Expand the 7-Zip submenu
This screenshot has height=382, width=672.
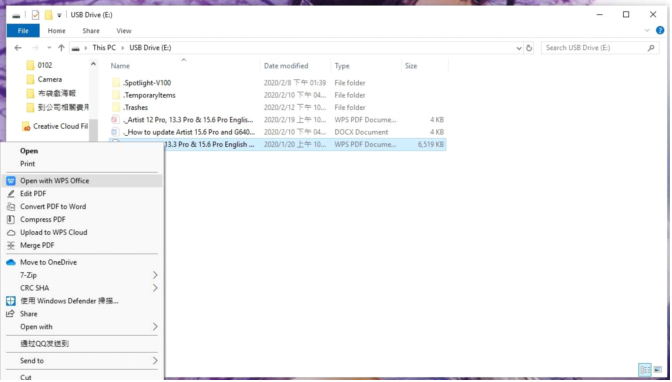pyautogui.click(x=155, y=275)
